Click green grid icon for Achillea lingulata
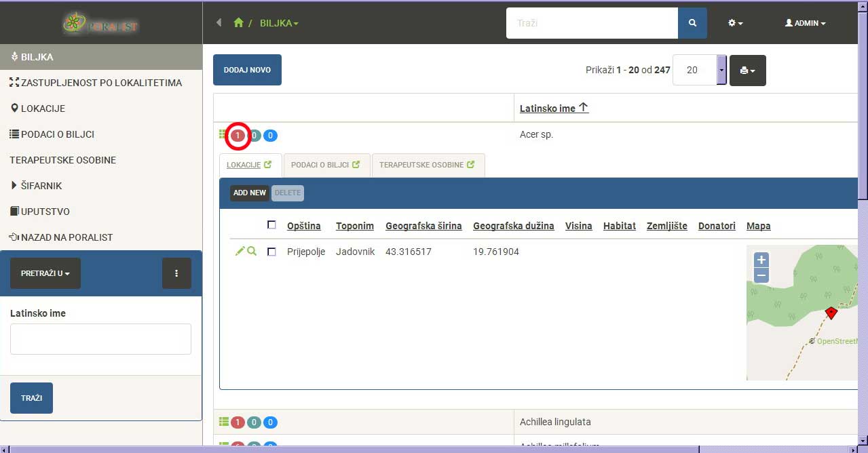This screenshot has height=453, width=868. [x=223, y=422]
